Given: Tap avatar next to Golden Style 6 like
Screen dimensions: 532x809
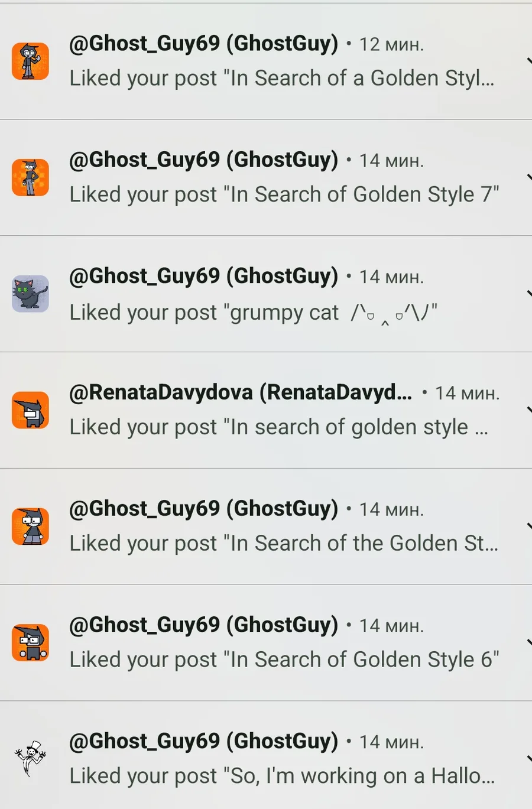Looking at the screenshot, I should click(x=30, y=642).
